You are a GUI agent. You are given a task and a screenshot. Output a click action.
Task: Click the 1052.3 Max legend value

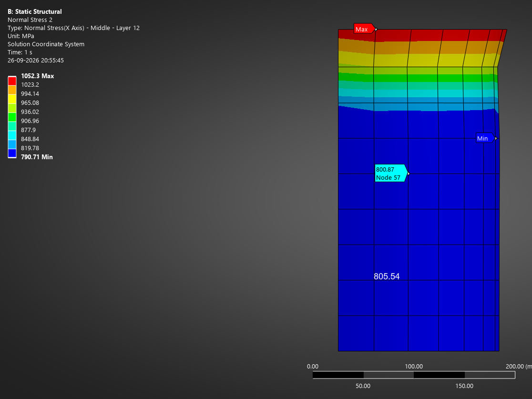[37, 76]
